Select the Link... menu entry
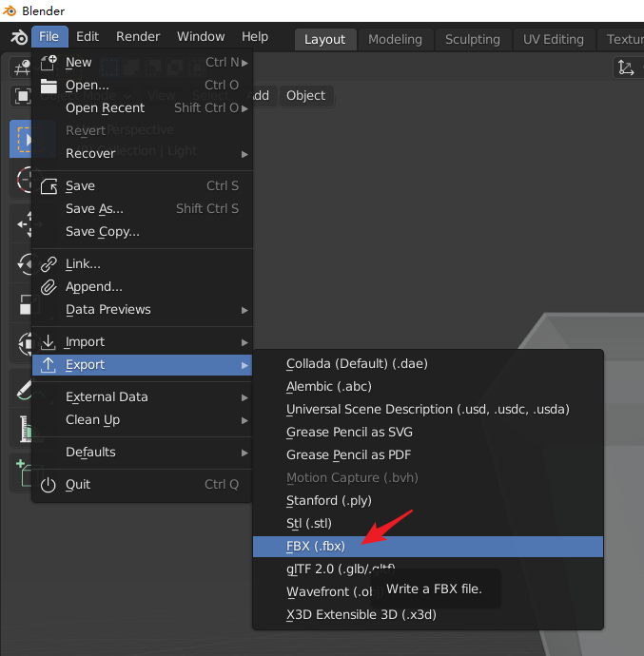 coord(143,264)
